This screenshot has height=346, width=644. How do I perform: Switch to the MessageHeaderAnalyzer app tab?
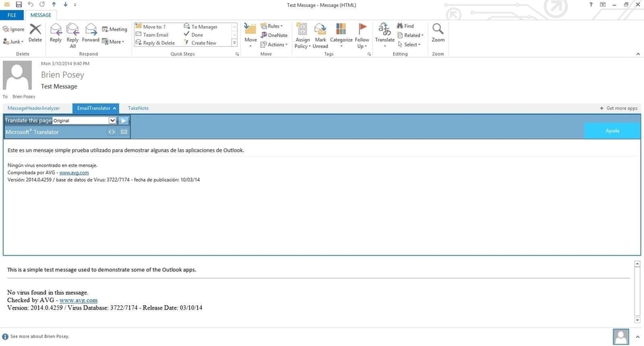(34, 108)
